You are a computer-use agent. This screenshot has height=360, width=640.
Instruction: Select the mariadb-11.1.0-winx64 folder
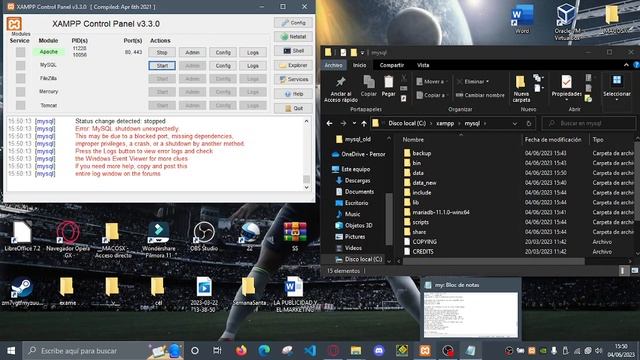441,212
